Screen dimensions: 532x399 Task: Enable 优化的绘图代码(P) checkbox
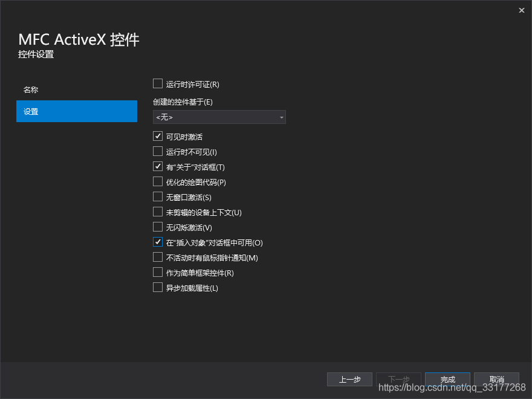158,181
